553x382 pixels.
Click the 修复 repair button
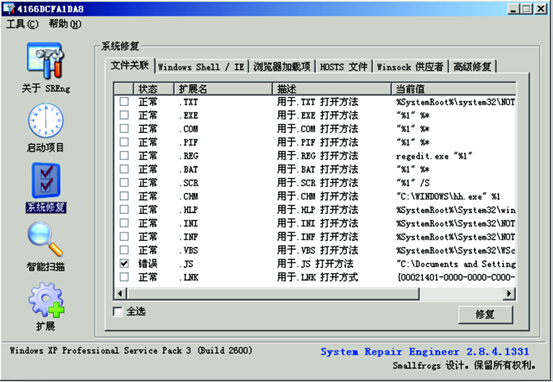point(485,314)
